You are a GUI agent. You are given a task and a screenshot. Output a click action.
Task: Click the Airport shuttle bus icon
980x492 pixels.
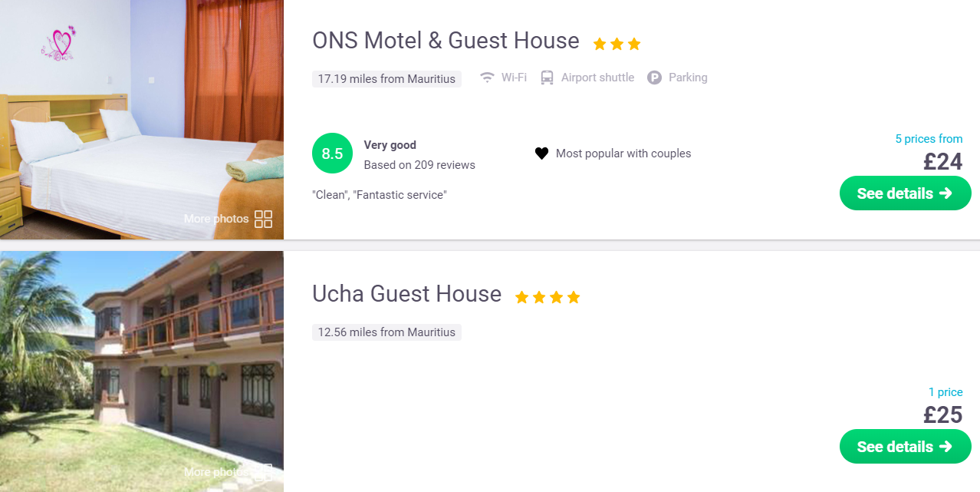point(547,78)
